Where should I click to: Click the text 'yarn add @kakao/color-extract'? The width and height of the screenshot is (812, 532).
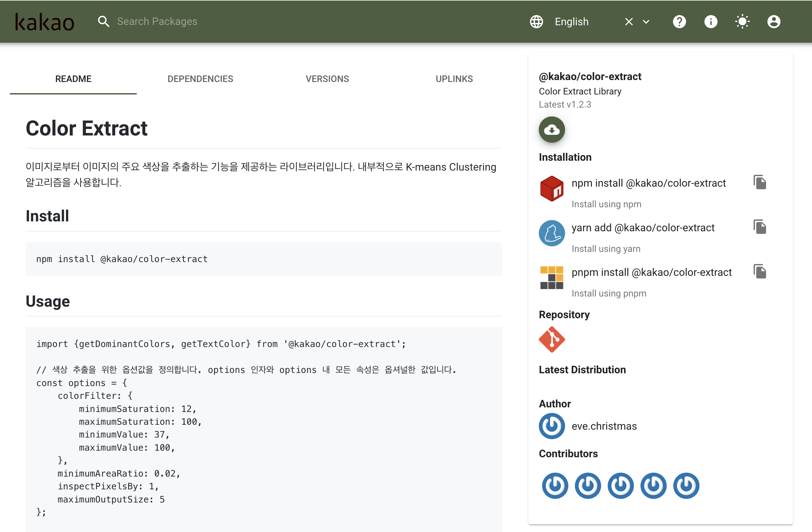coord(643,228)
